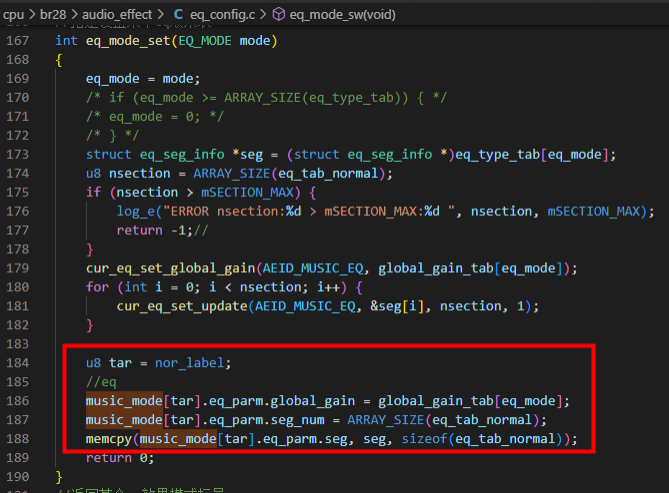The width and height of the screenshot is (669, 493).
Task: Click eq_parm.seg_num on line 187
Action: (x=266, y=420)
